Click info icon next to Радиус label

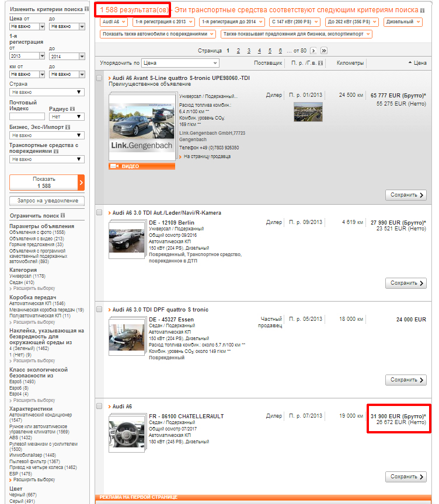click(72, 109)
